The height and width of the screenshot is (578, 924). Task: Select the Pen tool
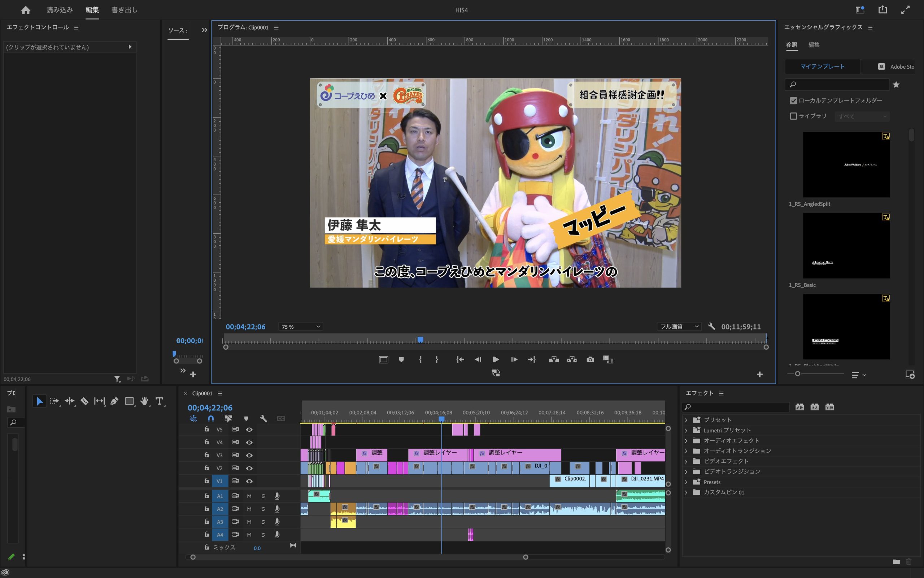click(114, 401)
